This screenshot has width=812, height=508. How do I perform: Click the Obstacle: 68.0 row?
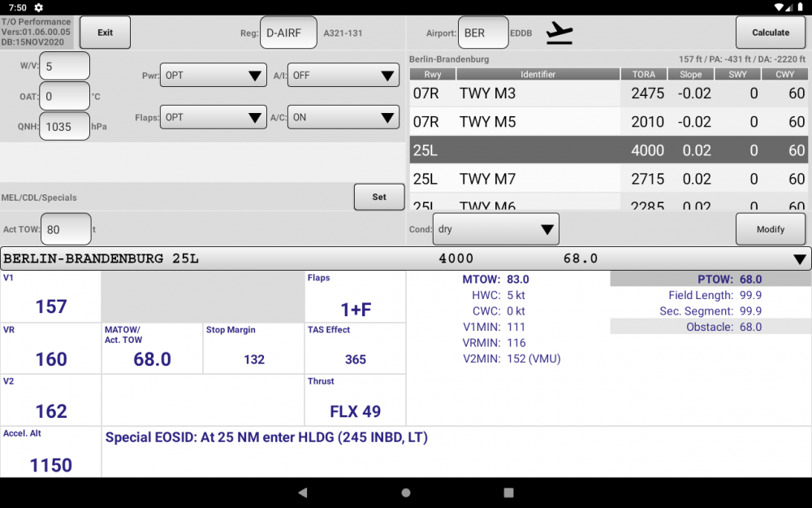(x=710, y=327)
